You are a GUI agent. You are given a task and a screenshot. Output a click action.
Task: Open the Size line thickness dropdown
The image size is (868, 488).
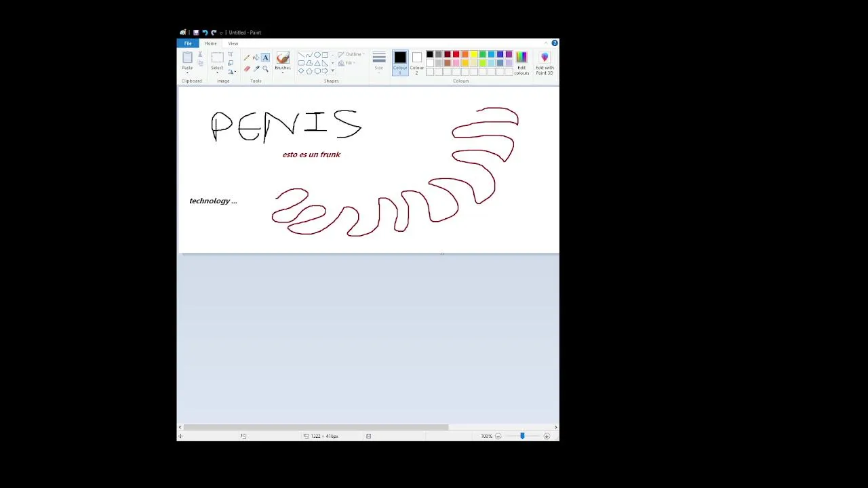[379, 62]
